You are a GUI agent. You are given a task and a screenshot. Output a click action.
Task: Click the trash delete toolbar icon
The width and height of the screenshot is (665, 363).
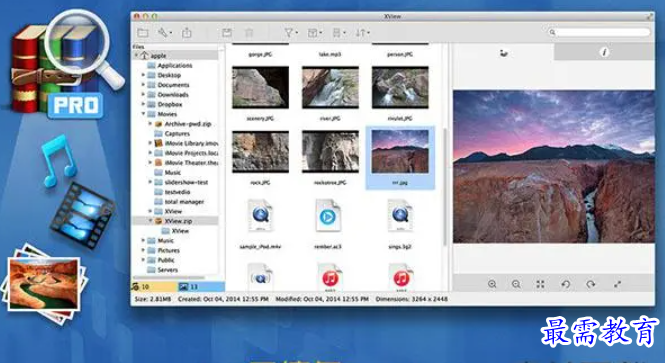pyautogui.click(x=249, y=33)
